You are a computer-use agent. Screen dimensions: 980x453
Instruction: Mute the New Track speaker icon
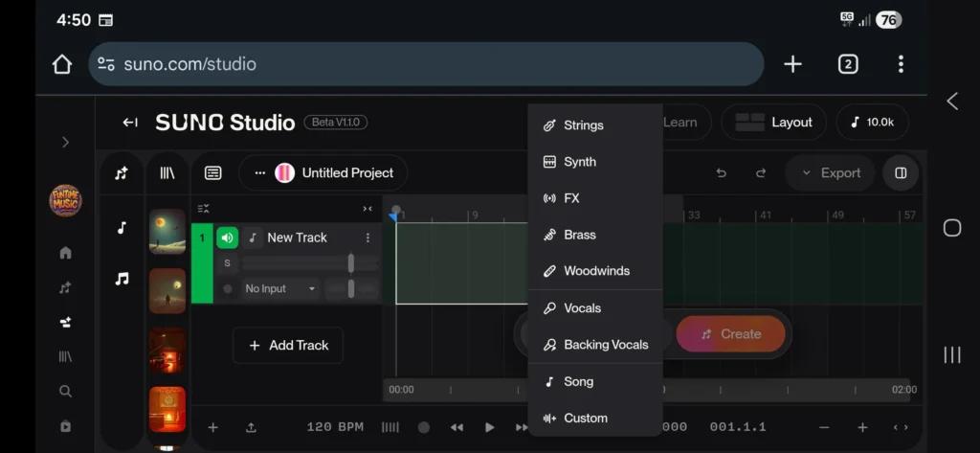(228, 238)
